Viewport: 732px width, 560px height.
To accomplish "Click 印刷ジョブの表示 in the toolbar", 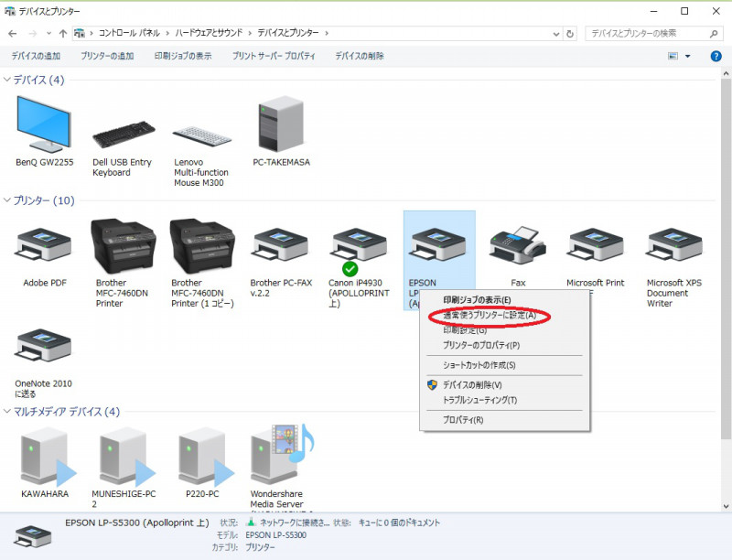I will point(183,56).
